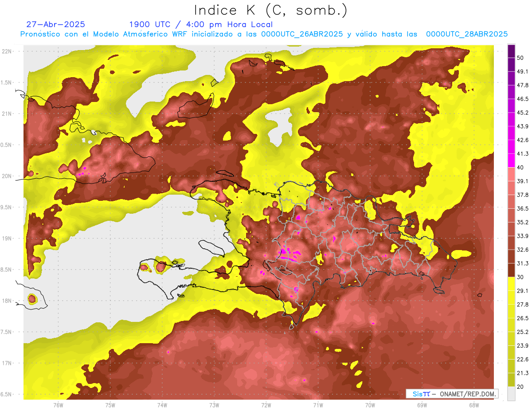Image resolution: width=532 pixels, height=411 pixels.
Task: Select the legend value "43.9"
Action: (x=523, y=126)
